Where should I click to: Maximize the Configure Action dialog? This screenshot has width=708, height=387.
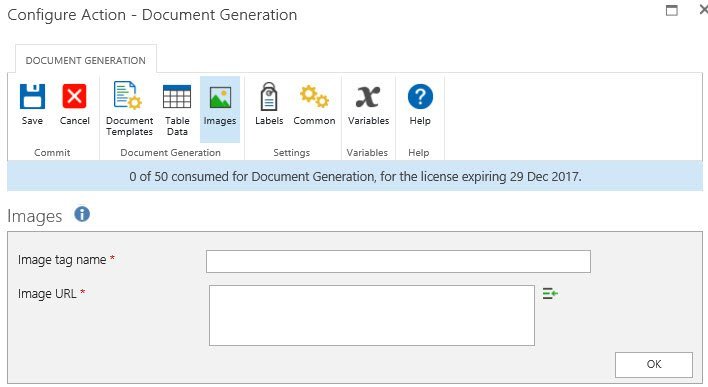point(672,10)
